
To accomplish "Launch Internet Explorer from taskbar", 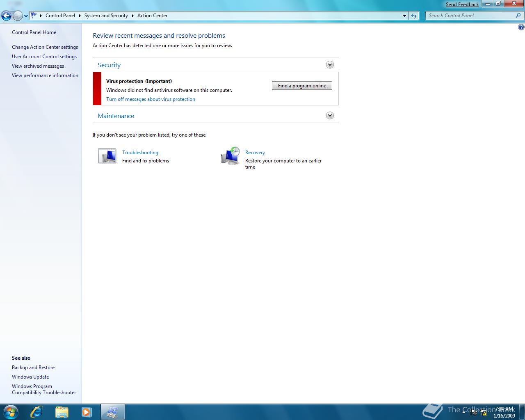I will click(x=37, y=412).
